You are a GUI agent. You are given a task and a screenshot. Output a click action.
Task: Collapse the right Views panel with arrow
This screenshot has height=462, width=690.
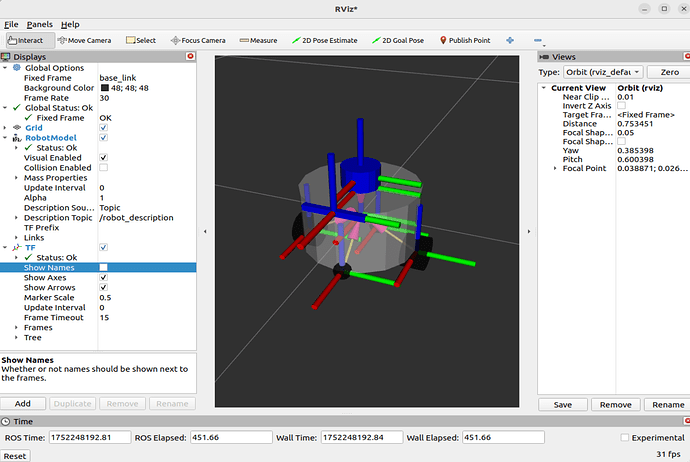529,231
